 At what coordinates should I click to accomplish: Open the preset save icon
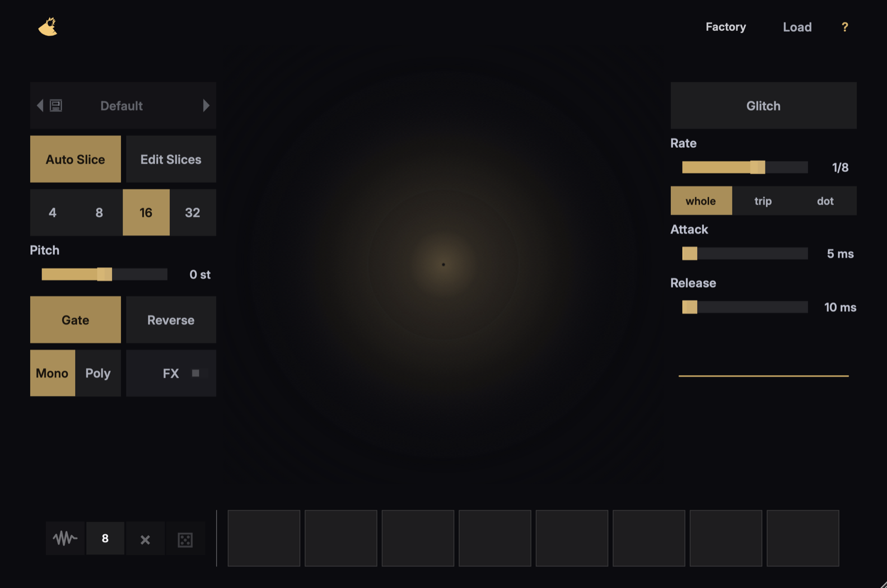coord(56,105)
